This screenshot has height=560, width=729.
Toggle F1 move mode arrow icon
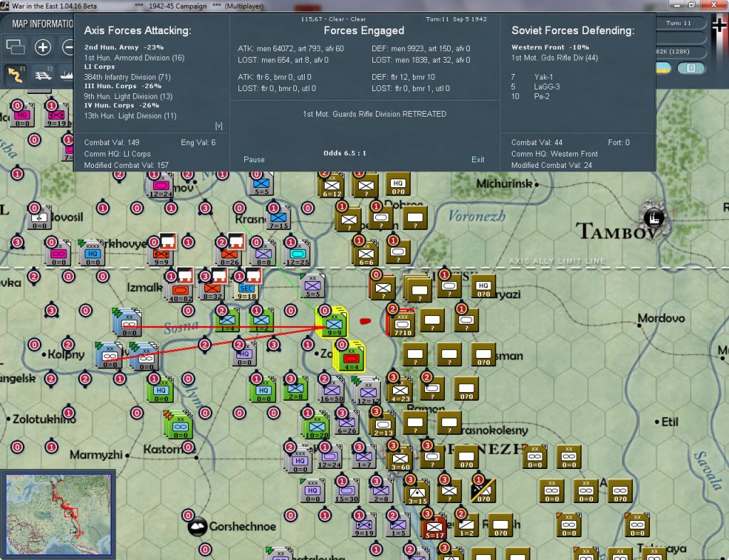pyautogui.click(x=16, y=75)
